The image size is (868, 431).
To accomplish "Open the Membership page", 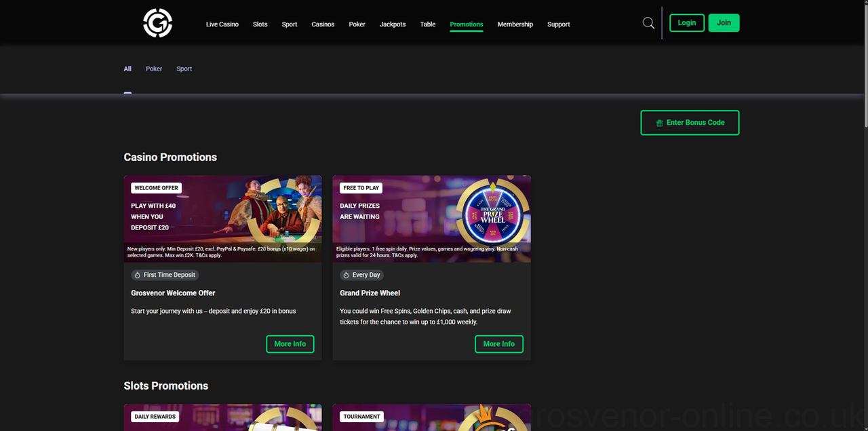I will point(515,24).
